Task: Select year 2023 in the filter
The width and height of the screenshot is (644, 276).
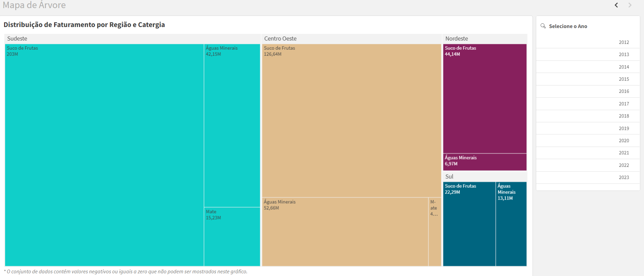Action: 588,177
